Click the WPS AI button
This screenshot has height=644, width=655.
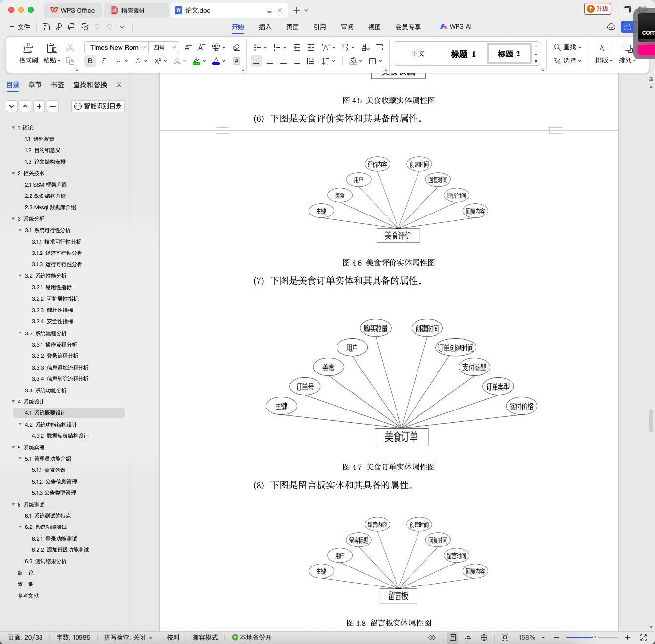456,27
